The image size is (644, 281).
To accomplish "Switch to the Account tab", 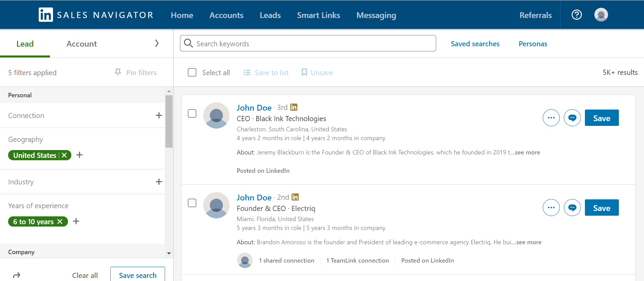I will pyautogui.click(x=82, y=44).
